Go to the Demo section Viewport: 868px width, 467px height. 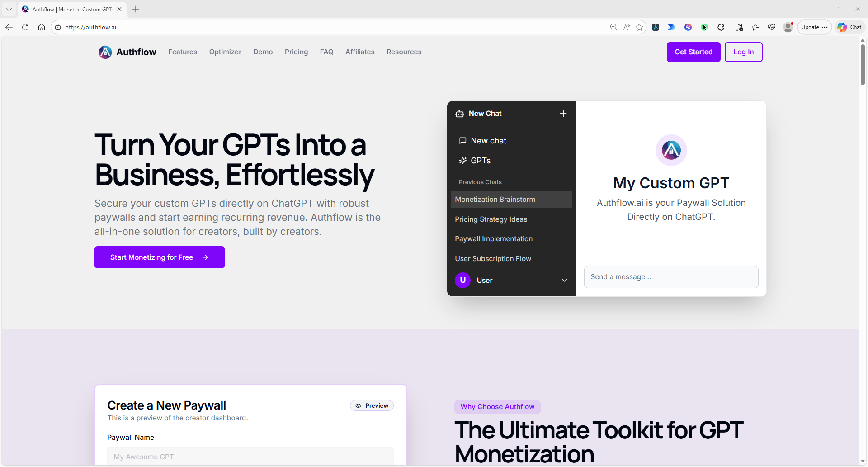[x=263, y=52]
